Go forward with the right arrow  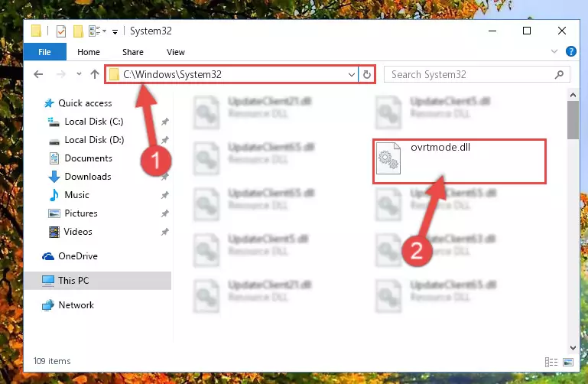(60, 74)
